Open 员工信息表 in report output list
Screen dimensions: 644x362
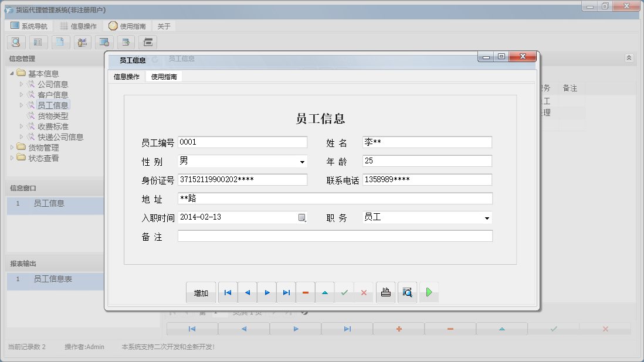click(x=53, y=281)
